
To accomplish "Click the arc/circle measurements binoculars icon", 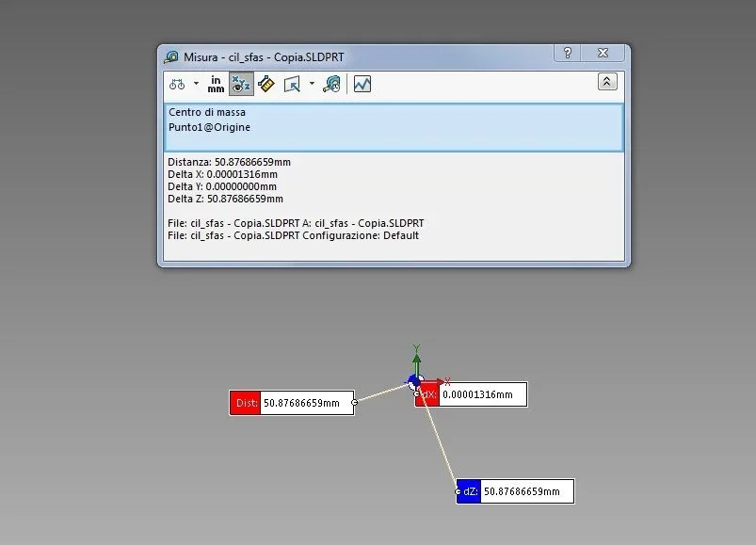I will [177, 84].
